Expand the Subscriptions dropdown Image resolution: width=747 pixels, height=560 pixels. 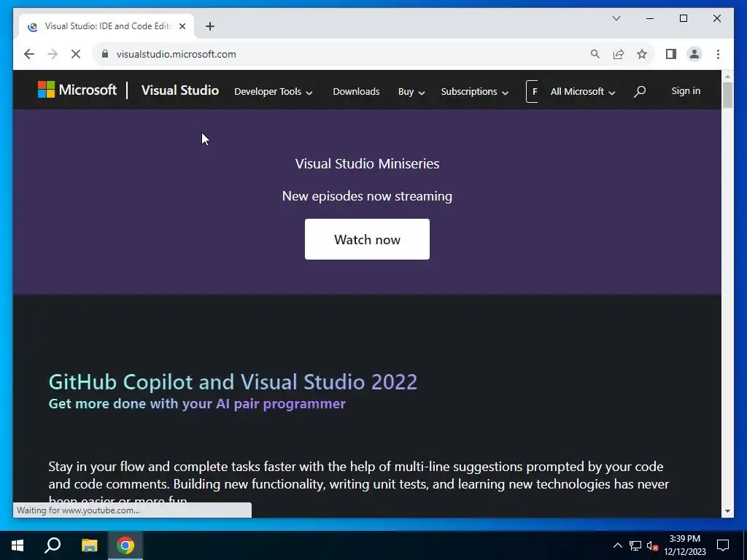click(474, 91)
